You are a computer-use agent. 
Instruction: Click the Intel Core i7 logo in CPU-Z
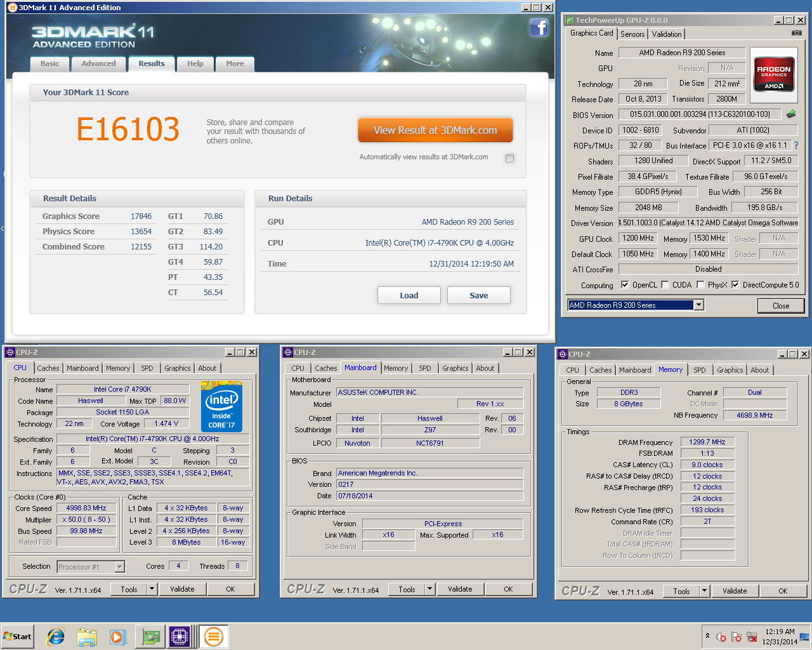point(221,406)
